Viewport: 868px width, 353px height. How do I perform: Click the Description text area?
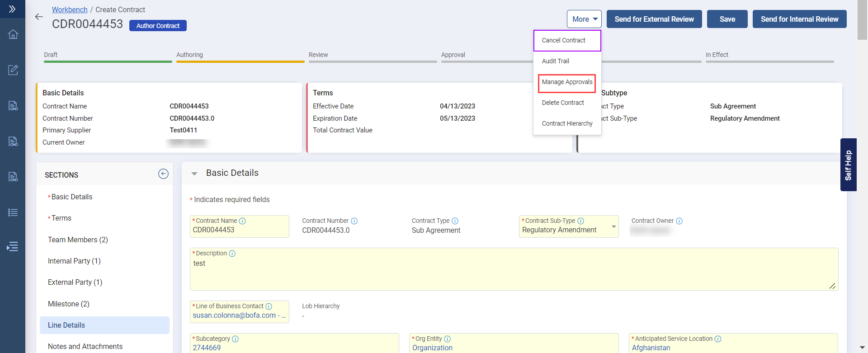[x=514, y=273]
